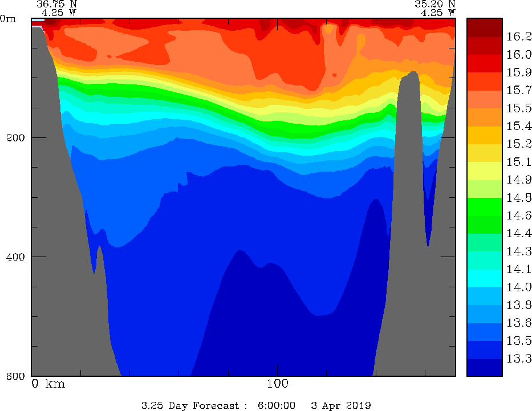
Task: Click the 36.75 N latitude label
Action: 56,4
